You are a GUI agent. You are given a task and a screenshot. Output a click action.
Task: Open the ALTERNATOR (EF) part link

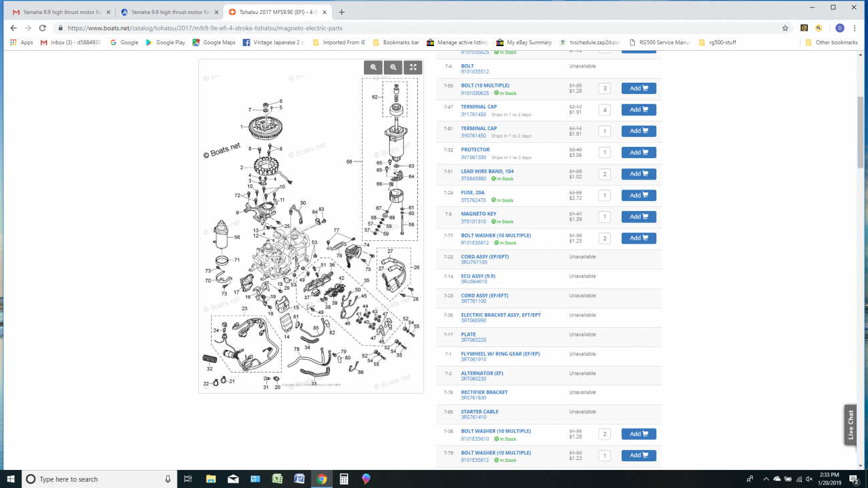pyautogui.click(x=482, y=373)
